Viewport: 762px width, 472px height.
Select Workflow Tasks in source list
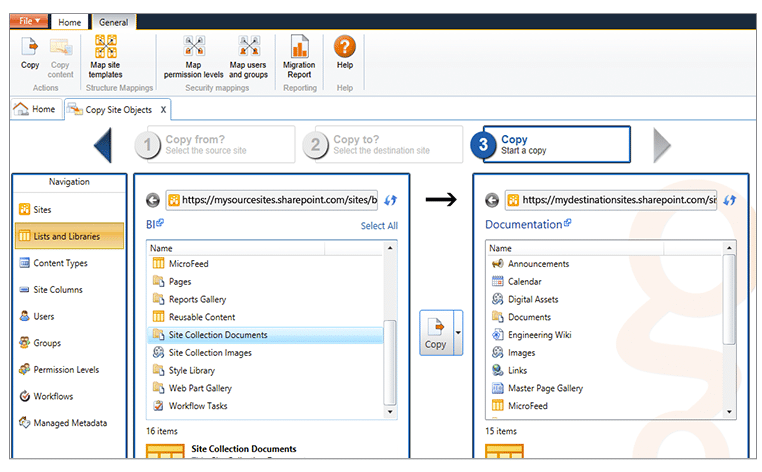(x=265, y=406)
